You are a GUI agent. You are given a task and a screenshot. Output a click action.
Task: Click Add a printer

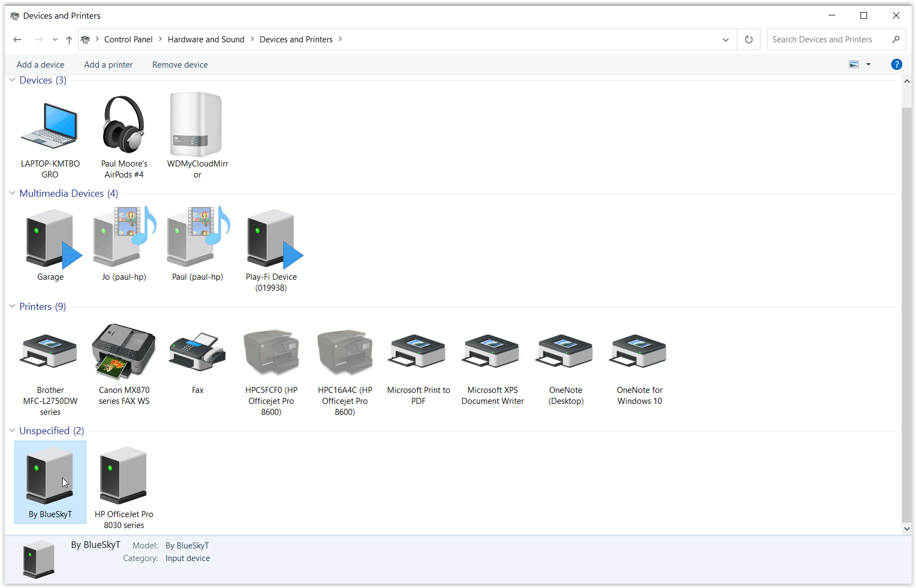tap(108, 65)
